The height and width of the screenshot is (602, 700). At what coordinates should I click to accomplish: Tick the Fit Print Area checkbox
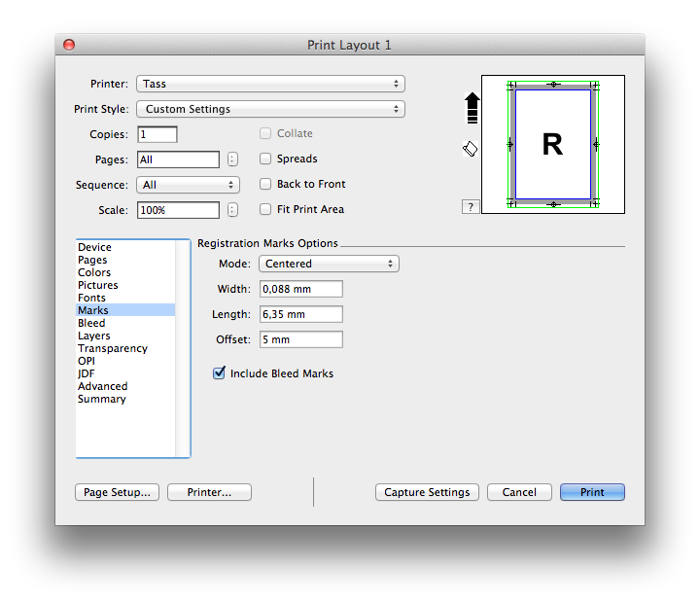(265, 209)
